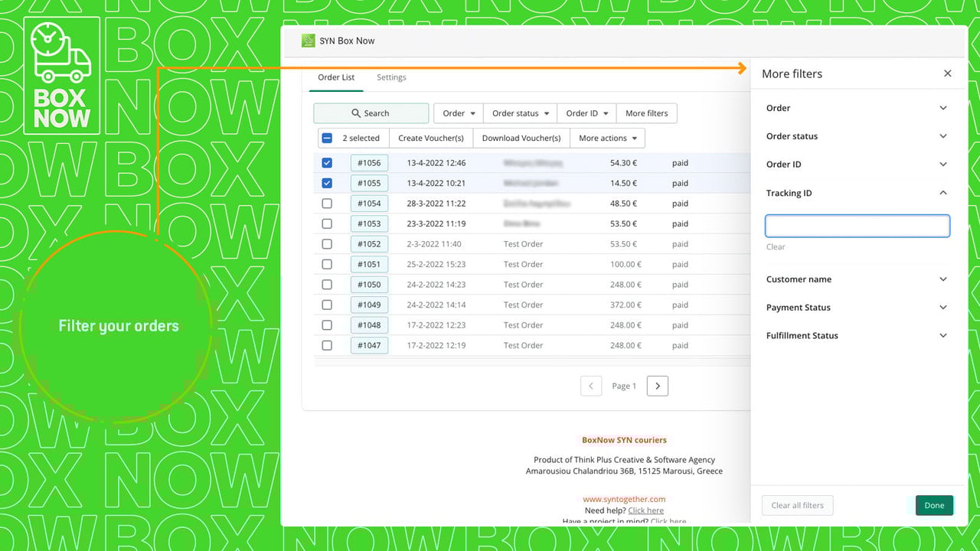This screenshot has height=551, width=980.
Task: Check the order #1048 checkbox
Action: pos(327,325)
